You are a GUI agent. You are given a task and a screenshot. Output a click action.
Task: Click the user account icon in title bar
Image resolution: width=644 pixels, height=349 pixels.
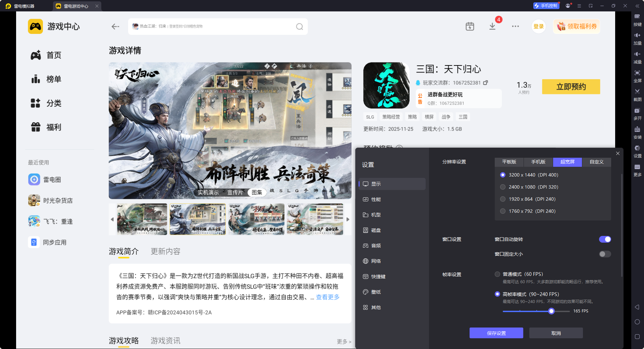(568, 6)
